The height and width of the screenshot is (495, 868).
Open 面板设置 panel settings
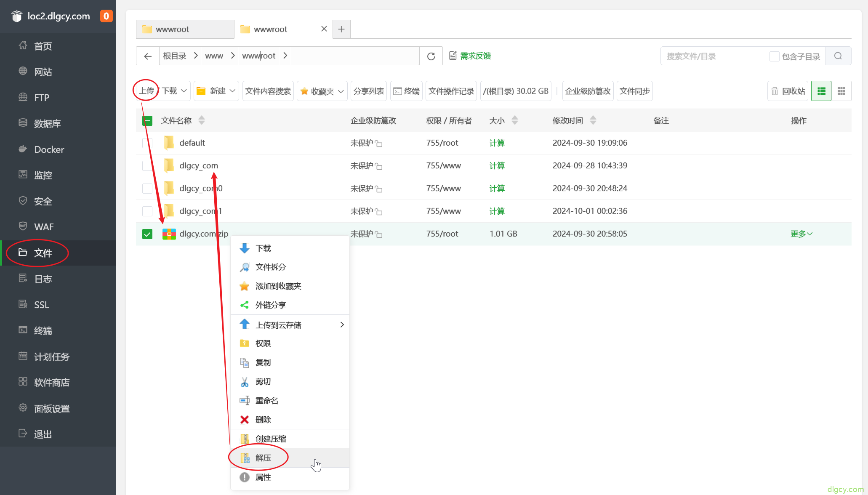(x=58, y=408)
